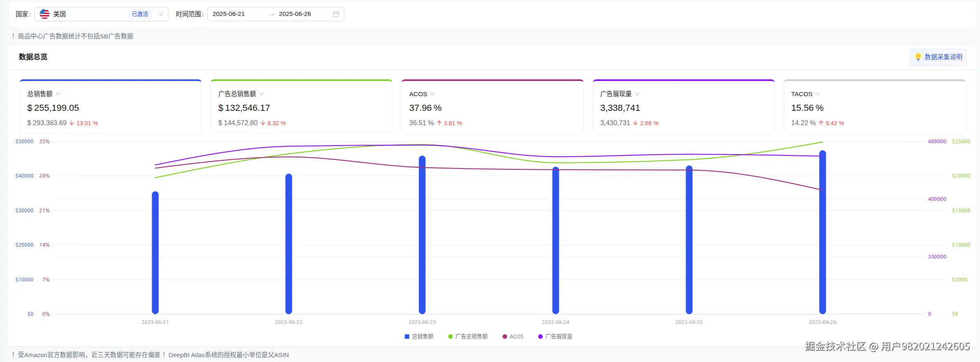Click the 数据总览 section heading

(x=33, y=57)
